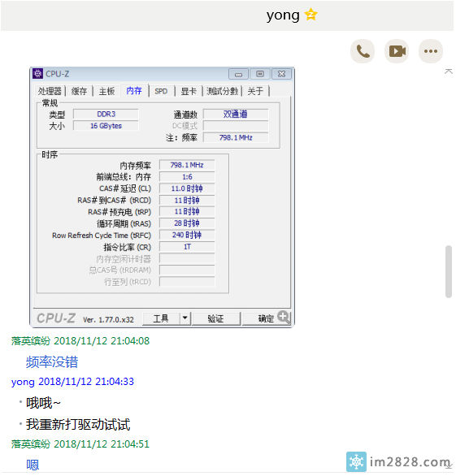Minimize the CPU-Z window
Image resolution: width=456 pixels, height=476 pixels.
[238, 74]
